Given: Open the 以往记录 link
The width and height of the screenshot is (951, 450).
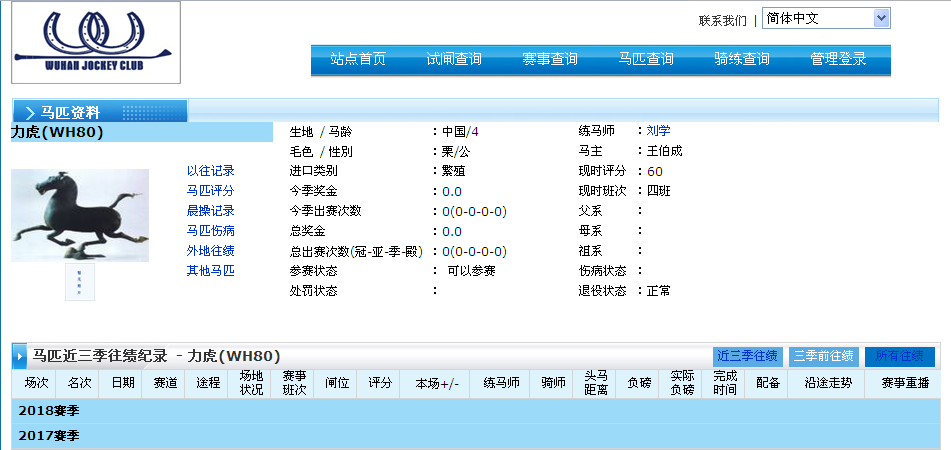Looking at the screenshot, I should (210, 171).
